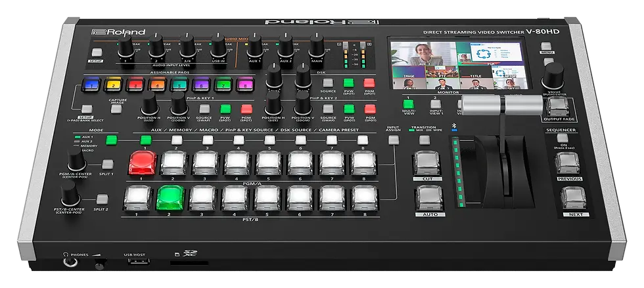Select PST/B cross-point button 4

235,197
